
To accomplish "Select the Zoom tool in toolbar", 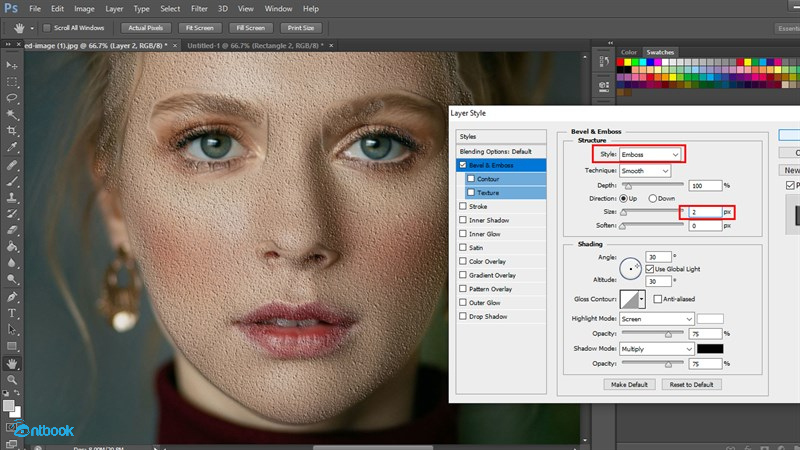I will [12, 380].
